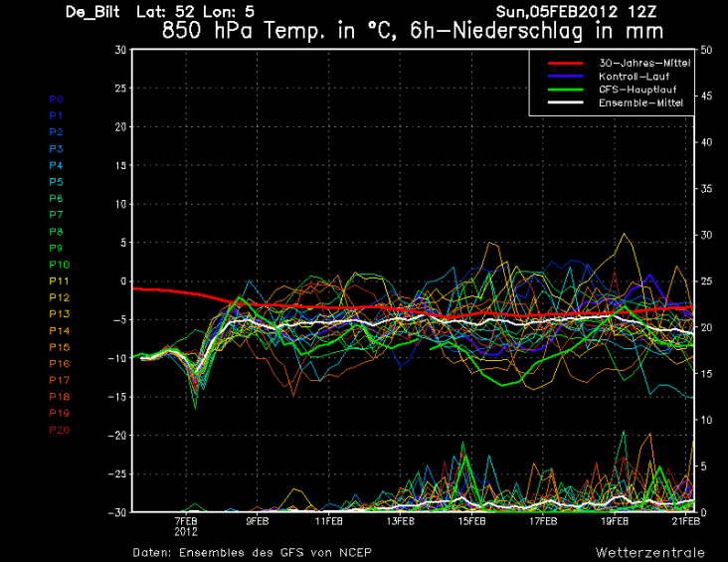Click the P0 ensemble member label
The width and height of the screenshot is (728, 562).
[56, 99]
